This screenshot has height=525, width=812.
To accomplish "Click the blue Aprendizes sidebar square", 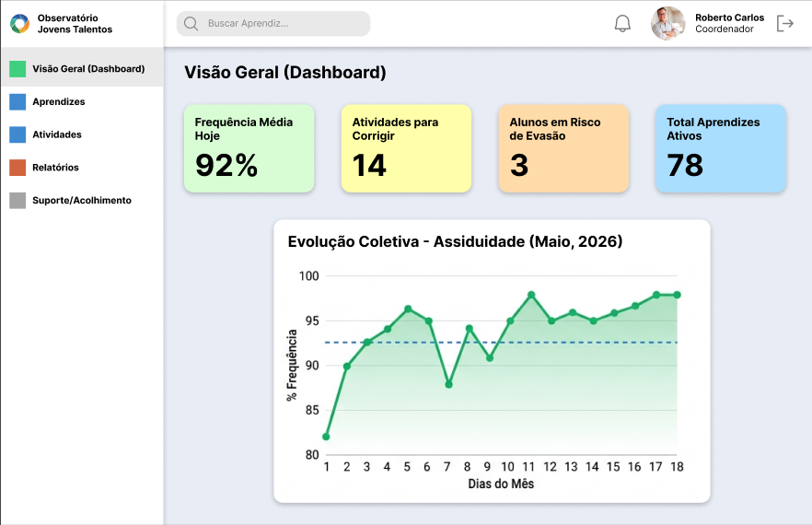I will [x=17, y=101].
